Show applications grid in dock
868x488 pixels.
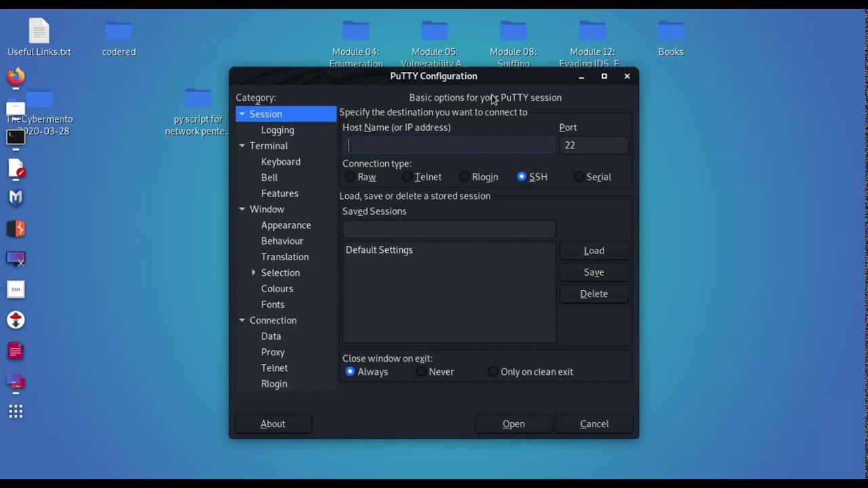[16, 411]
